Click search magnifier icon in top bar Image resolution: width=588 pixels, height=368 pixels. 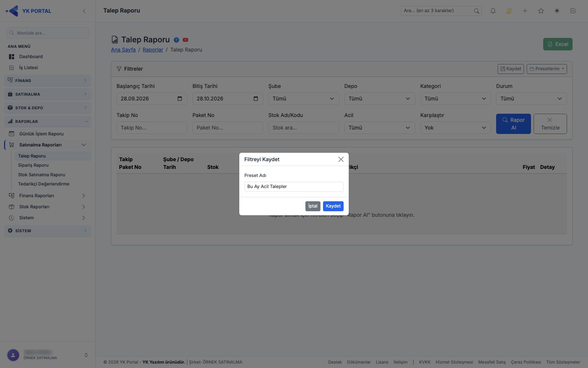476,11
